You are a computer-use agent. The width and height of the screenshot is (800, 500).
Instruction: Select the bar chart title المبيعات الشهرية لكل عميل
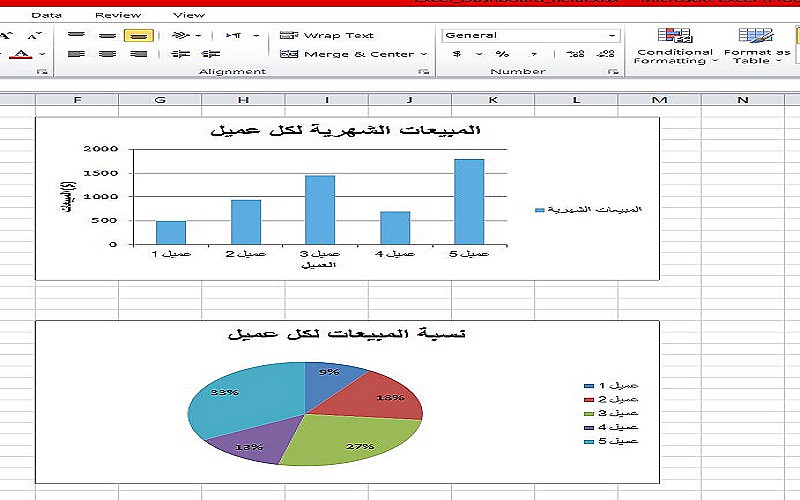(345, 130)
